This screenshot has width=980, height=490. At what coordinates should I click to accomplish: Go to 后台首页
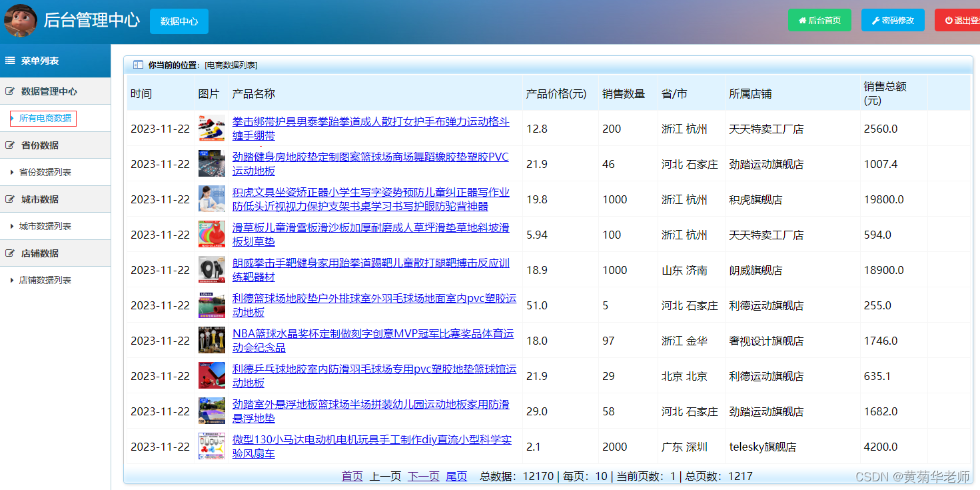click(819, 20)
